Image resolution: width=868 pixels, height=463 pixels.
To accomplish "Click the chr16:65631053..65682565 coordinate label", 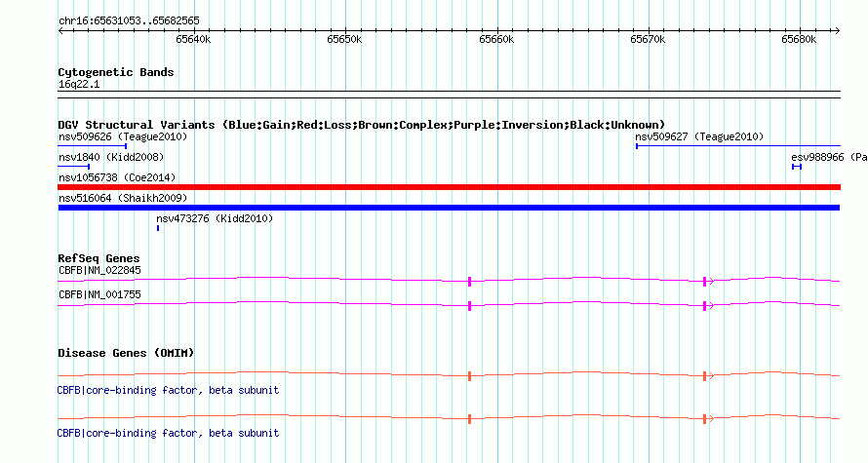I will coord(129,21).
